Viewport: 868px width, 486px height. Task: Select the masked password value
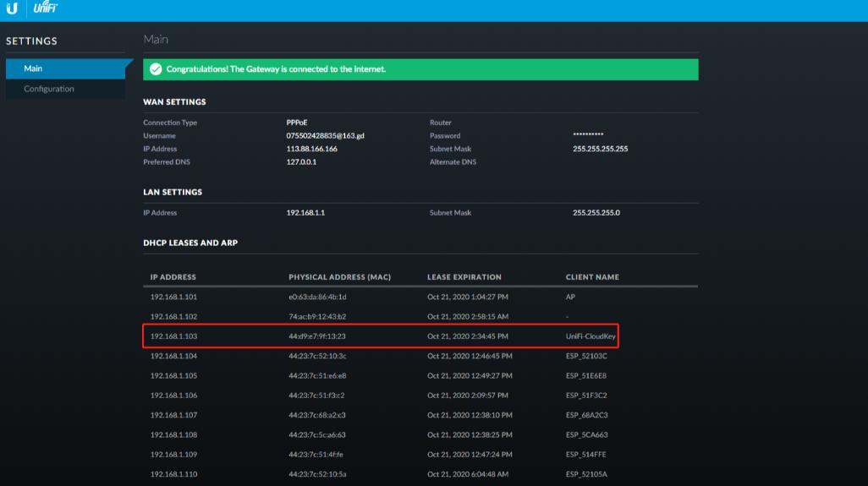click(588, 134)
